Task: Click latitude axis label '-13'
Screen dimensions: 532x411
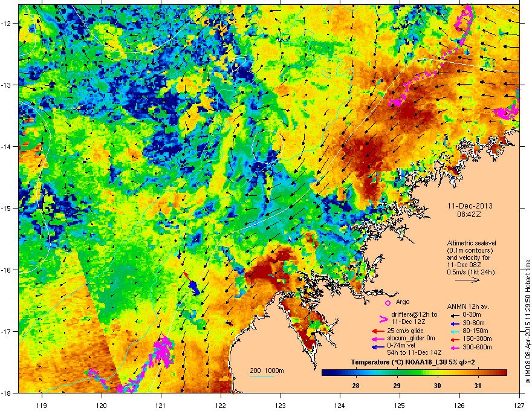Action: [6, 85]
